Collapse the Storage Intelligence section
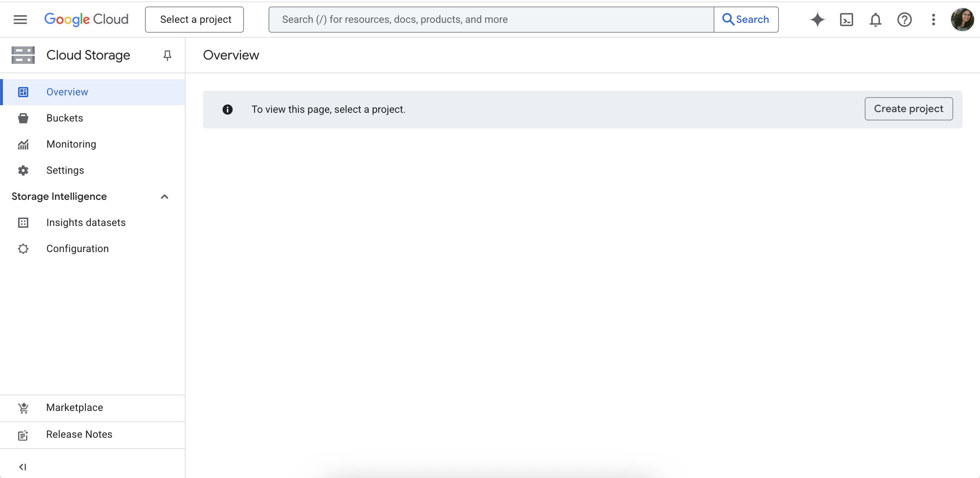This screenshot has height=478, width=980. click(164, 197)
